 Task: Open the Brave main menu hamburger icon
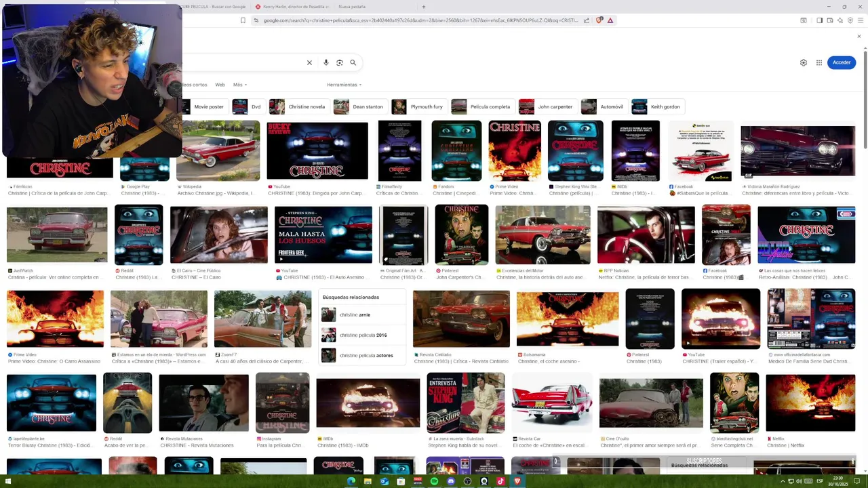(861, 20)
